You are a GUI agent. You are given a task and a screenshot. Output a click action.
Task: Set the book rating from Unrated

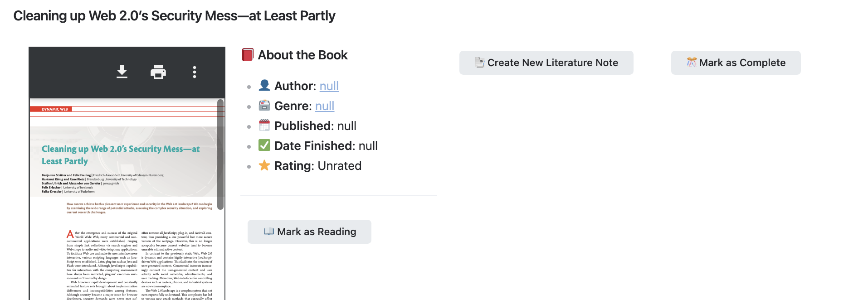tap(339, 165)
